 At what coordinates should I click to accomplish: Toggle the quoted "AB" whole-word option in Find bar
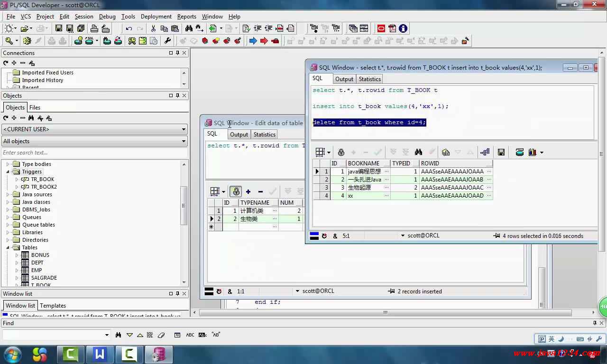tap(216, 335)
